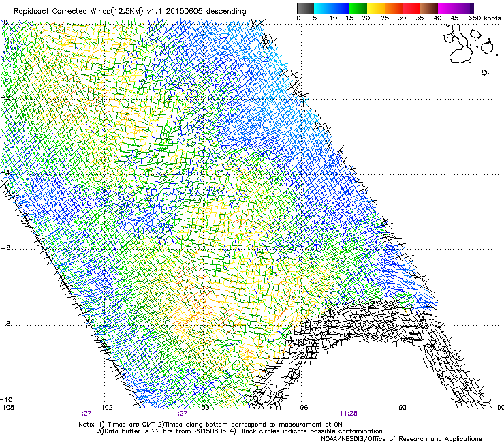This screenshot has height=443, width=504.
Task: Click the '>50 knots' legend label
Action: pyautogui.click(x=484, y=18)
